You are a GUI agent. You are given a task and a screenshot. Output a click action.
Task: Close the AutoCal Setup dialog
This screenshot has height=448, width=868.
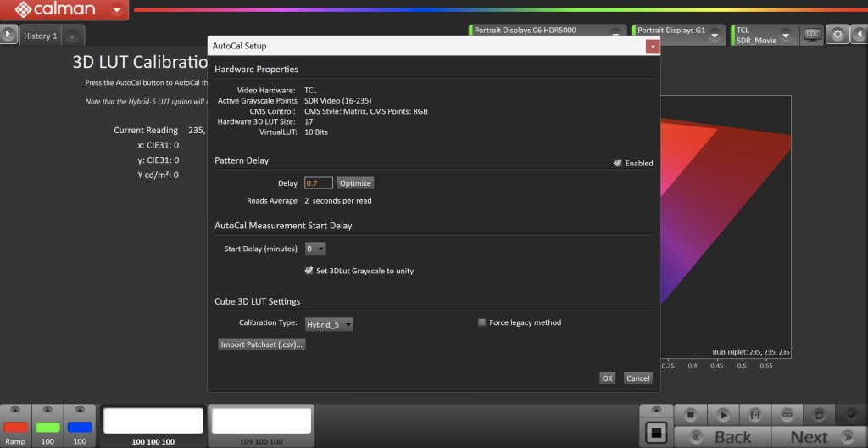click(x=653, y=47)
